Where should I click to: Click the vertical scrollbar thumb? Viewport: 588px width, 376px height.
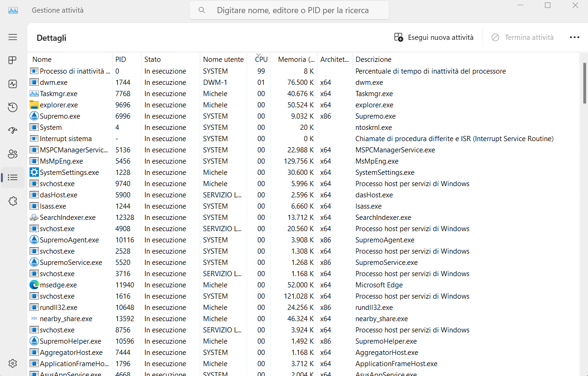tap(584, 83)
